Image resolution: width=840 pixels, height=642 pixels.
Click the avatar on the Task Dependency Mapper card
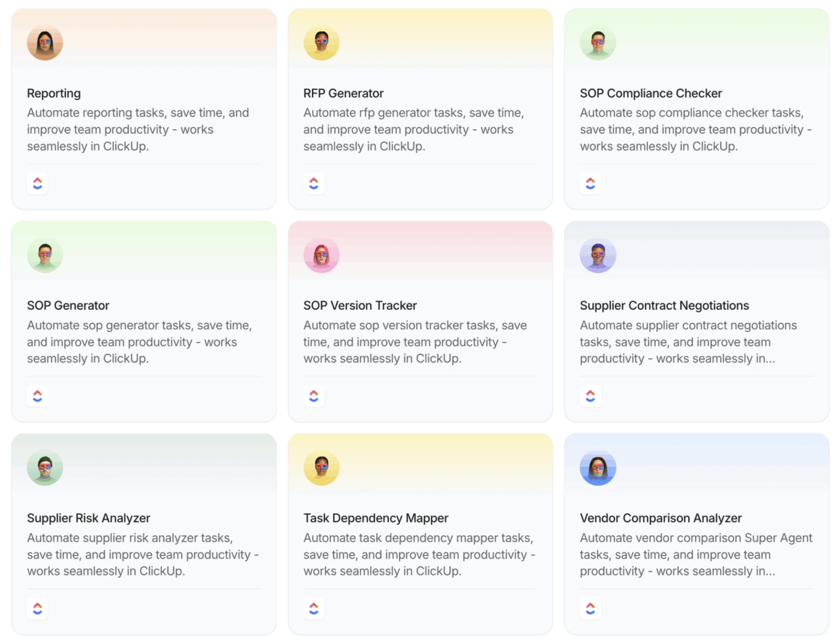pyautogui.click(x=322, y=467)
